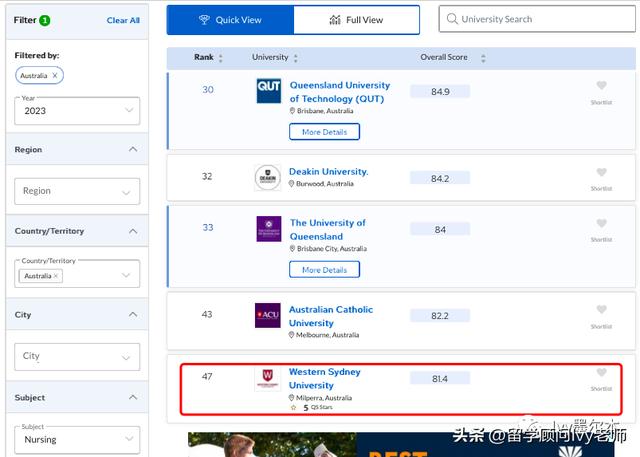Collapse the Region section
This screenshot has height=457, width=640.
(133, 149)
